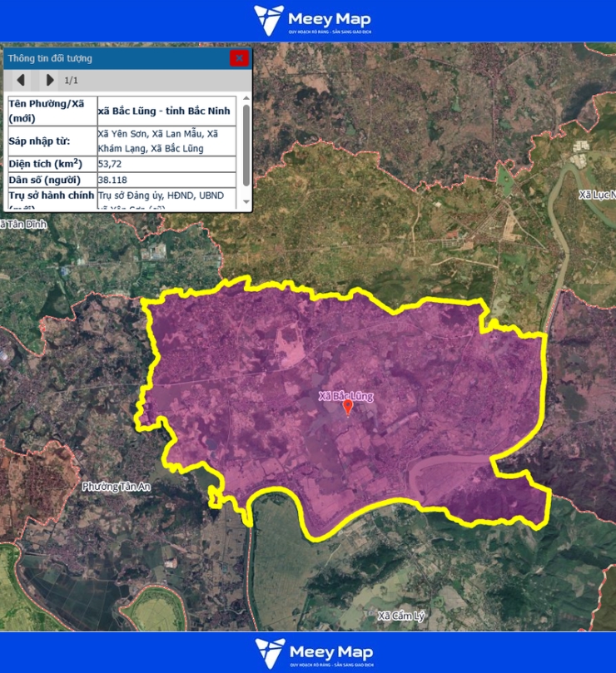The image size is (616, 673).
Task: Click the Xã Bắc Lũng map label
Action: tap(346, 396)
